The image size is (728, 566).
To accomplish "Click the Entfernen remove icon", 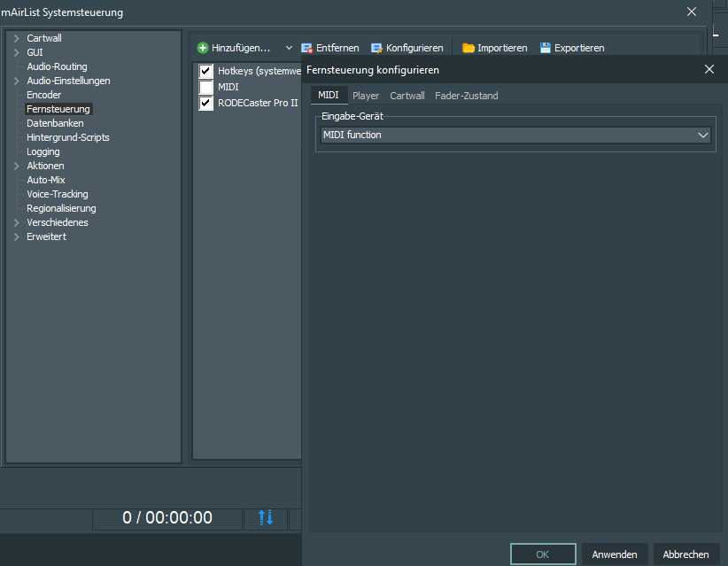I will [307, 48].
